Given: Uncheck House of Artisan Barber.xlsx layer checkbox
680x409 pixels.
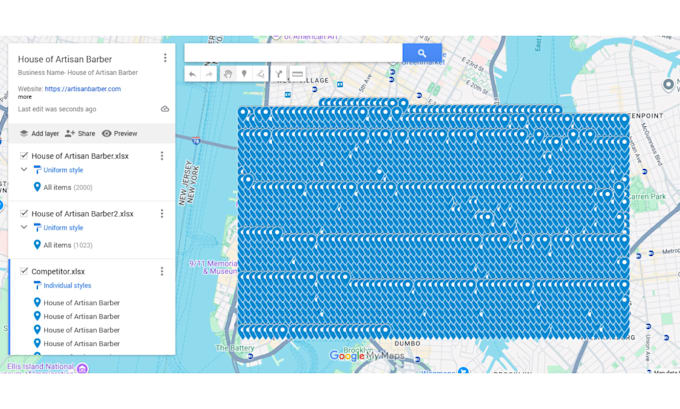Looking at the screenshot, I should click(24, 155).
